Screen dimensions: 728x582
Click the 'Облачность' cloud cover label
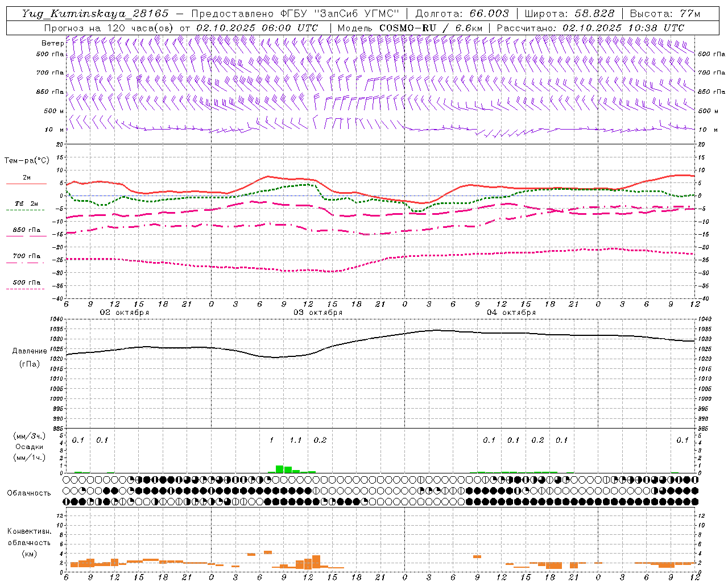pos(29,493)
